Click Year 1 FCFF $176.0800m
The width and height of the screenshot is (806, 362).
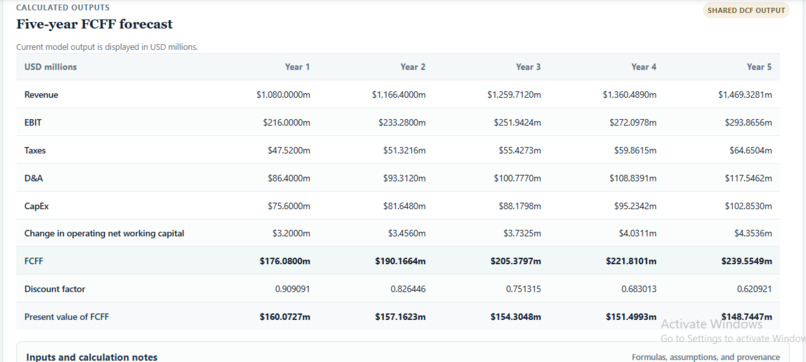(285, 261)
